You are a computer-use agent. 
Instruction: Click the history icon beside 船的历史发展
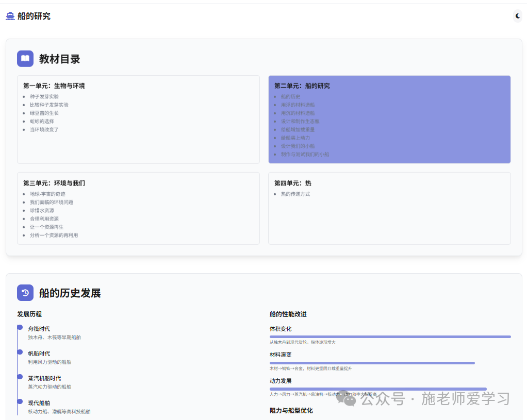[25, 293]
